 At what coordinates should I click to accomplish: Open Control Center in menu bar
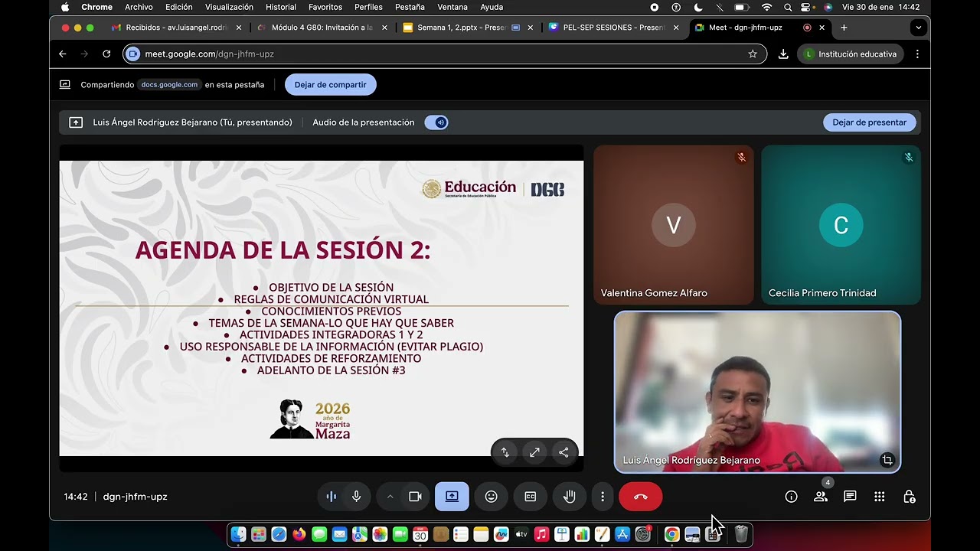pyautogui.click(x=806, y=7)
